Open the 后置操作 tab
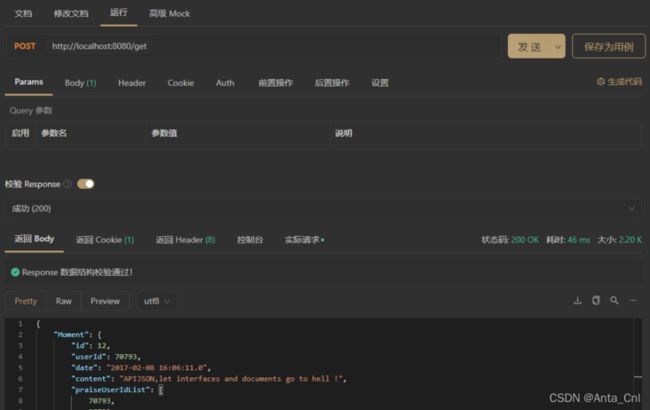This screenshot has width=650, height=410. click(x=332, y=83)
